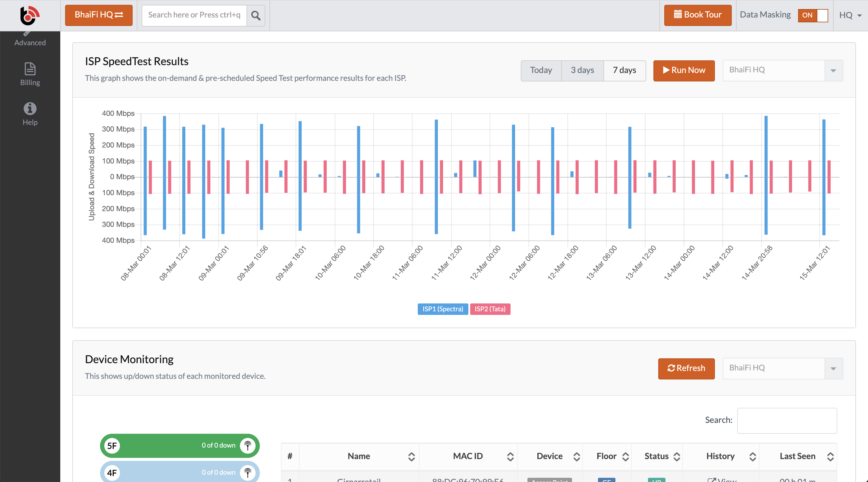
Task: Select the Today range tab
Action: coord(541,70)
